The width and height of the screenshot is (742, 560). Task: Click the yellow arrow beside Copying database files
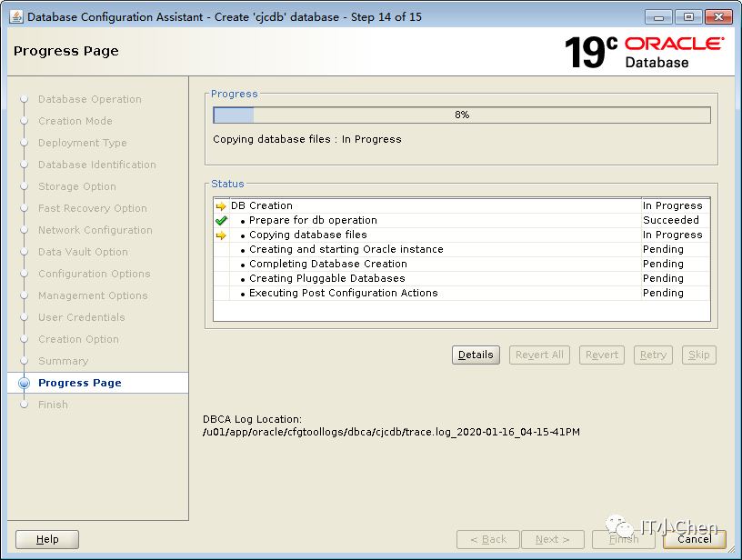point(221,235)
